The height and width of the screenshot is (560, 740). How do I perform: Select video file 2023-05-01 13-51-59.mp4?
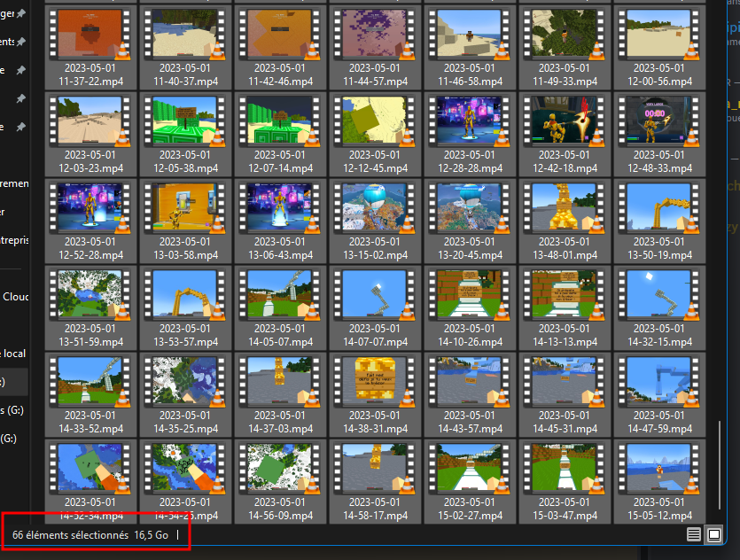[90, 307]
